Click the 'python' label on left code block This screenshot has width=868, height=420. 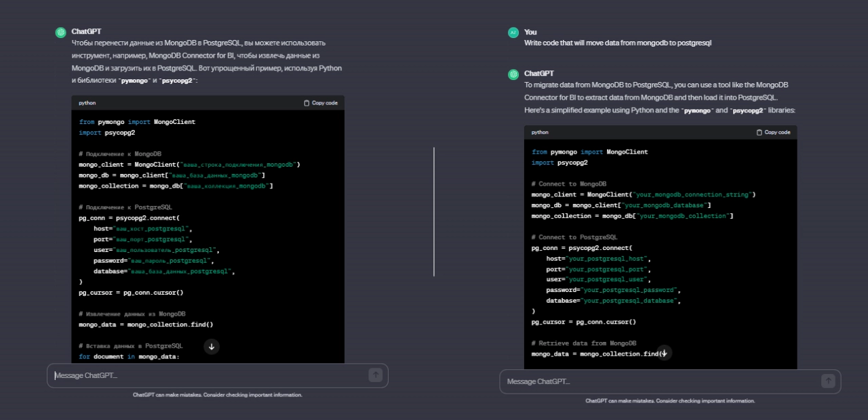coord(87,103)
